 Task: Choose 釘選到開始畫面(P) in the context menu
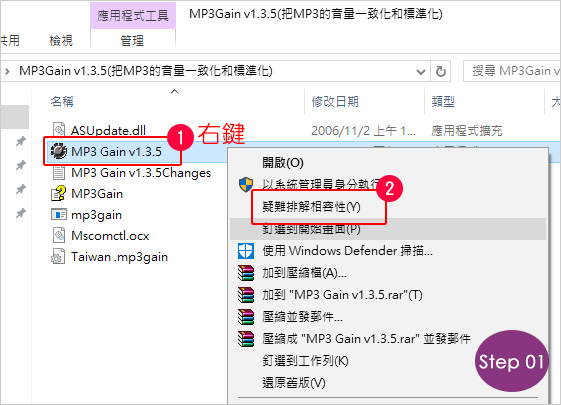[387, 229]
